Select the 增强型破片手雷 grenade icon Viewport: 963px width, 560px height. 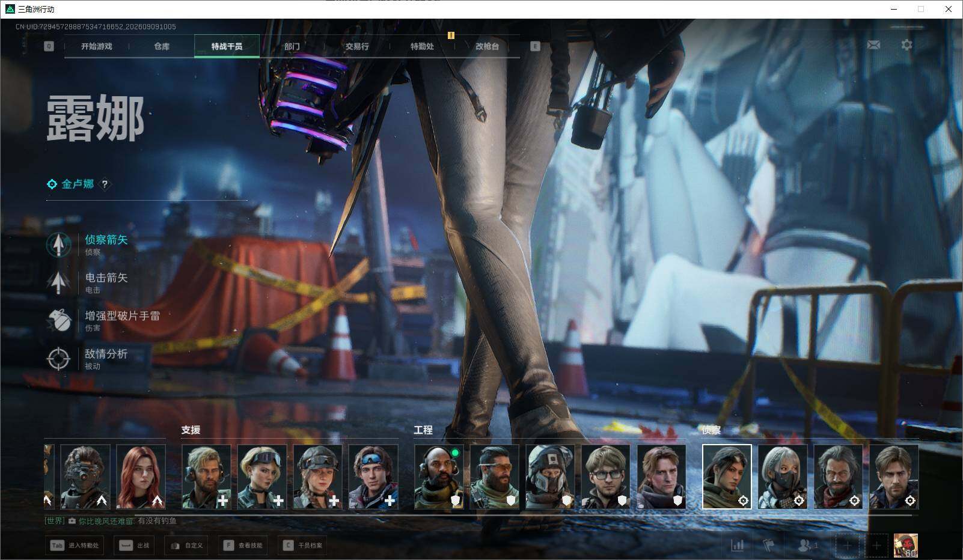(x=58, y=320)
